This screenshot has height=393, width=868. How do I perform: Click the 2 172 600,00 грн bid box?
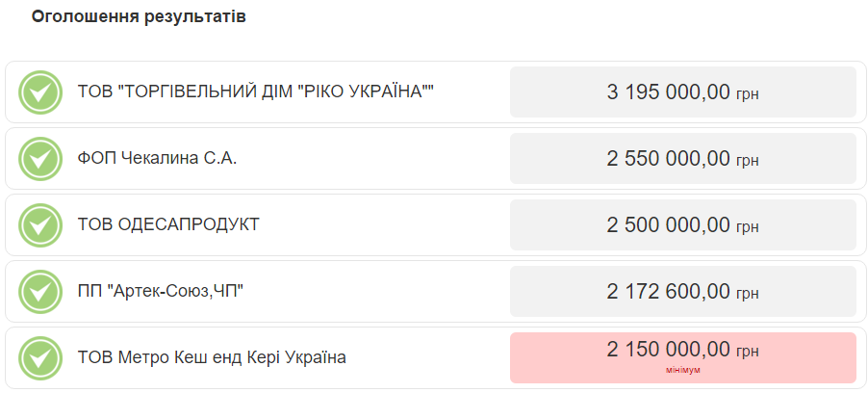(x=683, y=292)
